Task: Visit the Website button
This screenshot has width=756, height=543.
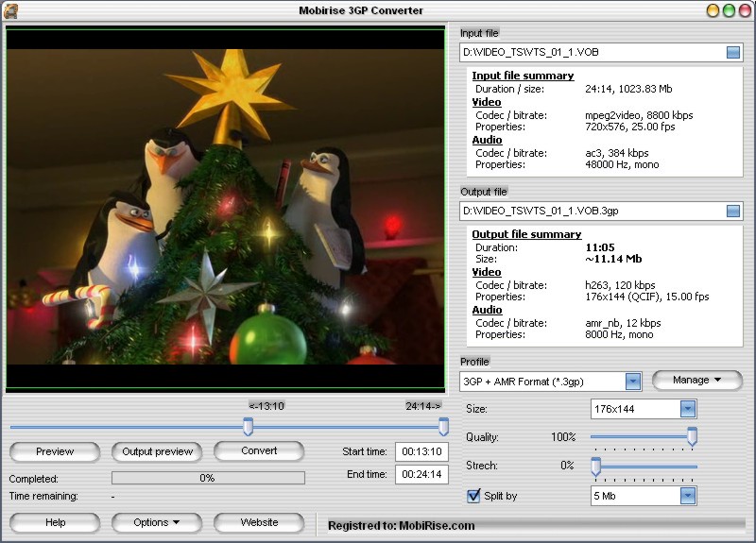Action: 259,523
